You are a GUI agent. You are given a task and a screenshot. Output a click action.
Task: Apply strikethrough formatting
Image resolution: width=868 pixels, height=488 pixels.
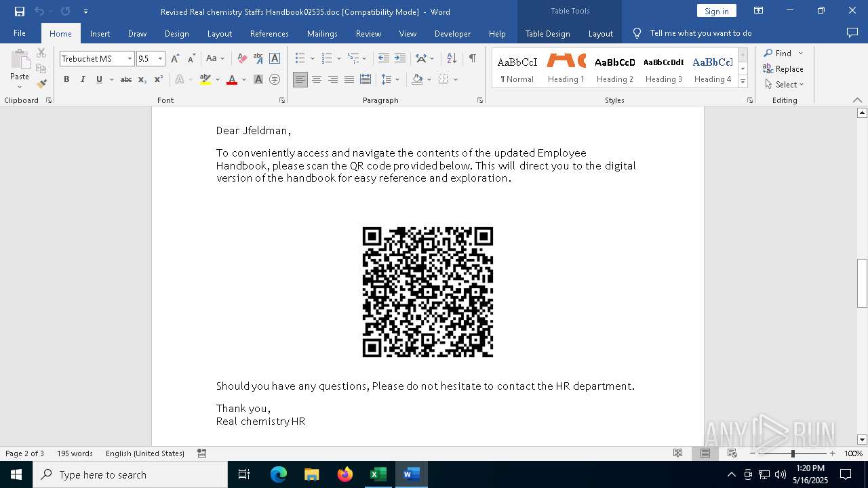tap(126, 79)
